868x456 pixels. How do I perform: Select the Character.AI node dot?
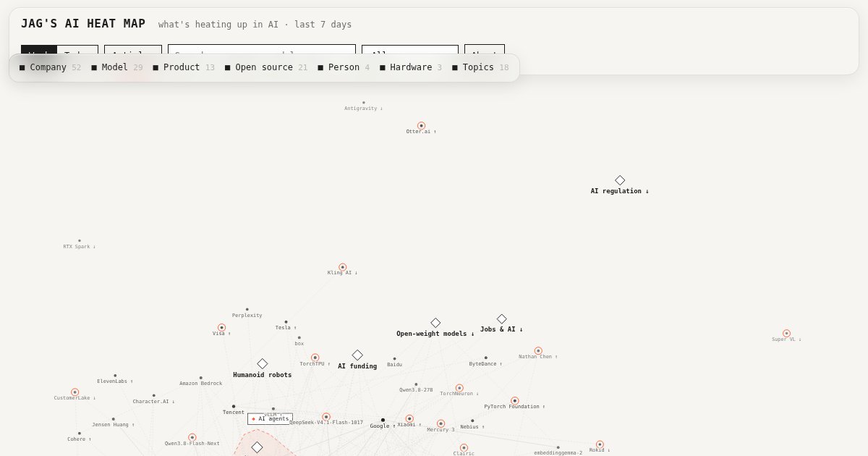(x=154, y=396)
